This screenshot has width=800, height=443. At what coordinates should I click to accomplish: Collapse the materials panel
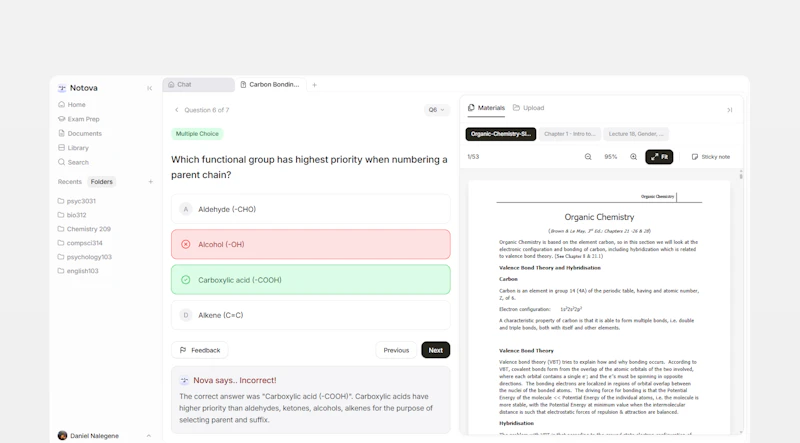730,110
